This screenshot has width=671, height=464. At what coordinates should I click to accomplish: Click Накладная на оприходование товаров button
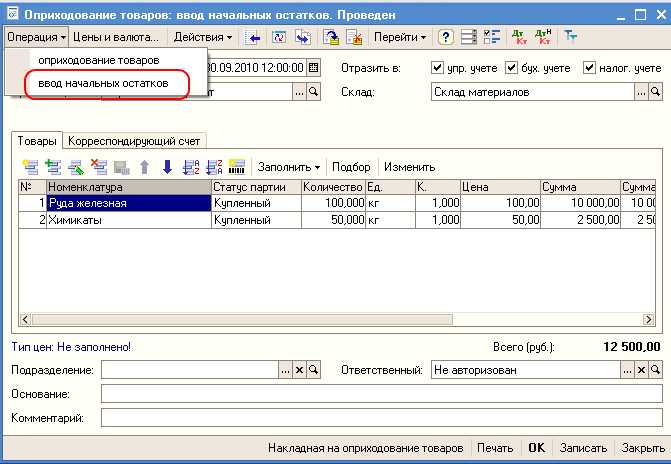click(x=365, y=448)
